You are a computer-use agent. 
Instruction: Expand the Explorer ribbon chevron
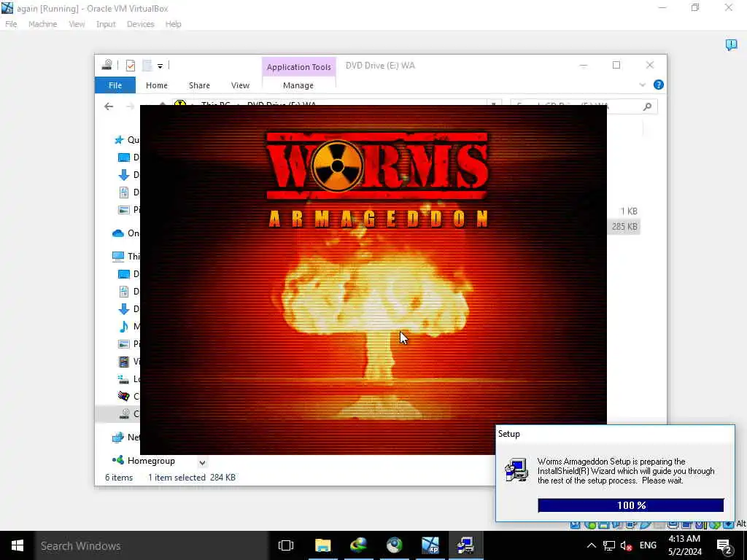[642, 85]
